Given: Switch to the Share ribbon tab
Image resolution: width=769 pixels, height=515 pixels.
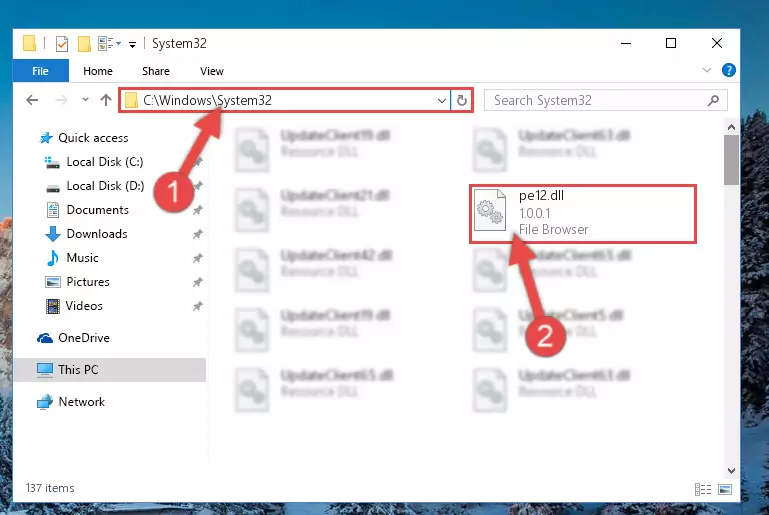Looking at the screenshot, I should point(155,71).
